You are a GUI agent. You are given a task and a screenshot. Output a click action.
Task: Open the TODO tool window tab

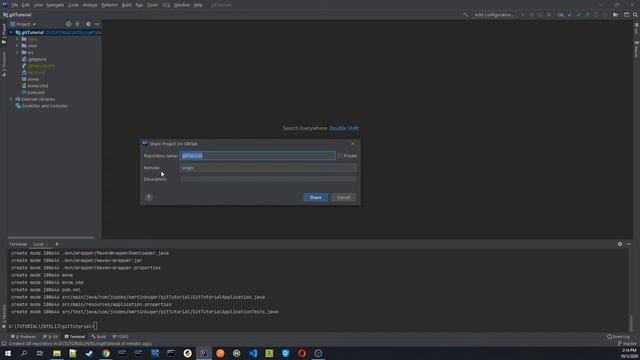coord(120,337)
